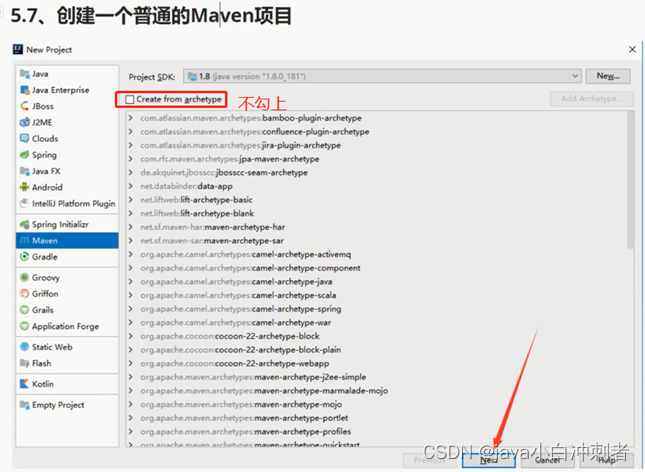The width and height of the screenshot is (645, 472).
Task: Choose Gradle in the sidebar list
Action: point(45,257)
